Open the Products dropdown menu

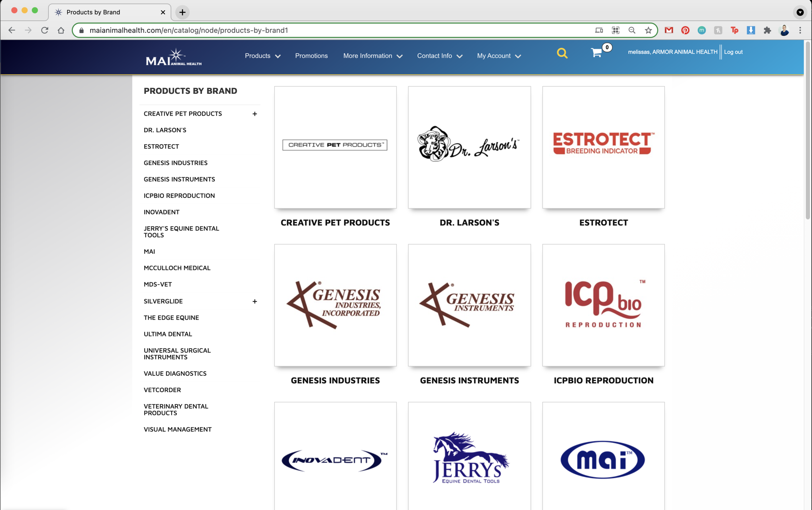pyautogui.click(x=262, y=56)
